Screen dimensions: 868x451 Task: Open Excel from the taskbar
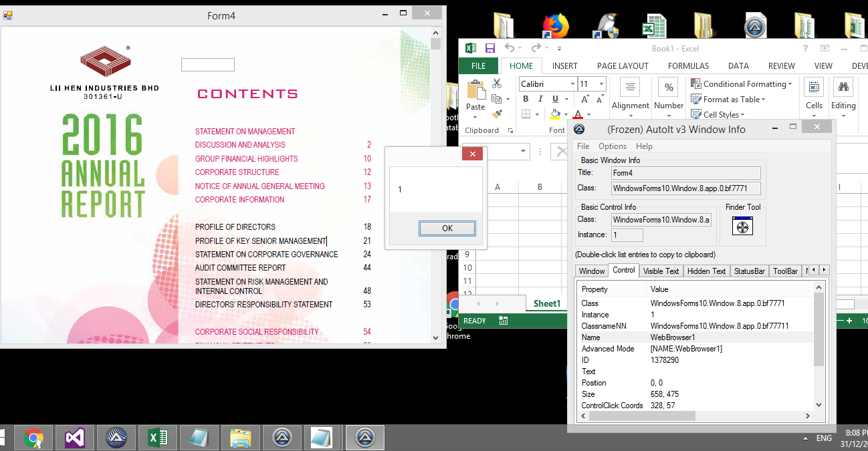(157, 438)
